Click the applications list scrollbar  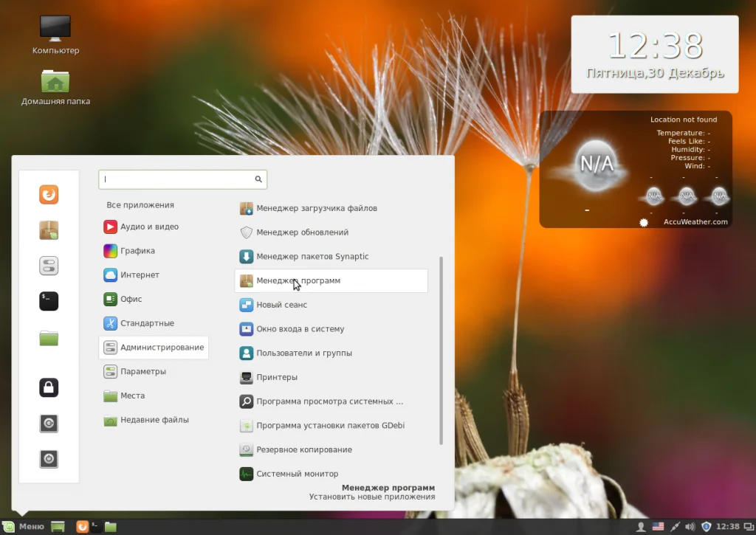pyautogui.click(x=441, y=351)
